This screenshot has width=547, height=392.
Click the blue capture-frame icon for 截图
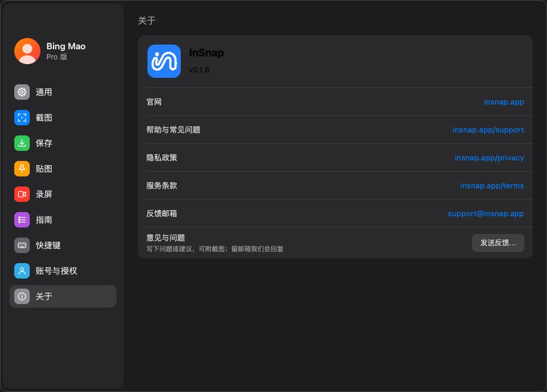[x=22, y=118]
